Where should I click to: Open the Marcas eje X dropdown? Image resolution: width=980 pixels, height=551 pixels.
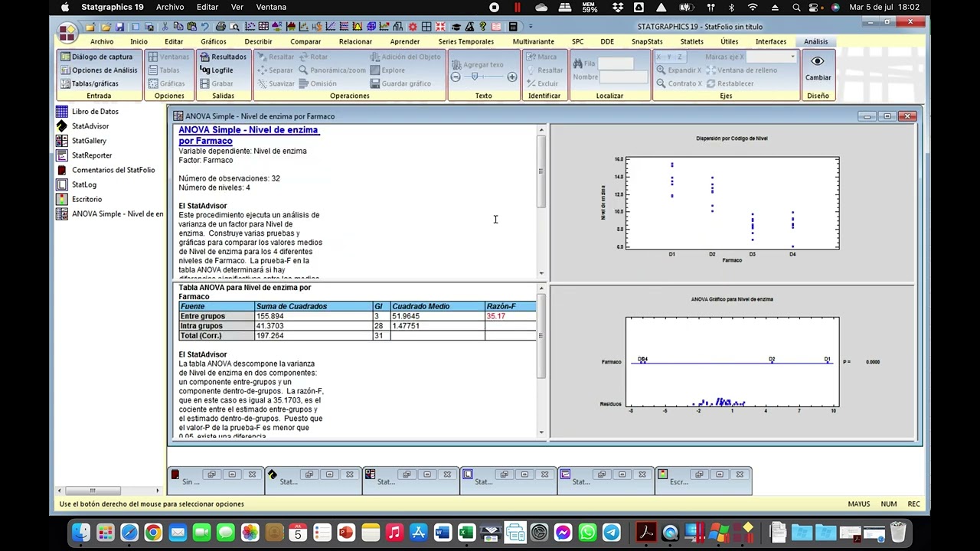click(772, 57)
